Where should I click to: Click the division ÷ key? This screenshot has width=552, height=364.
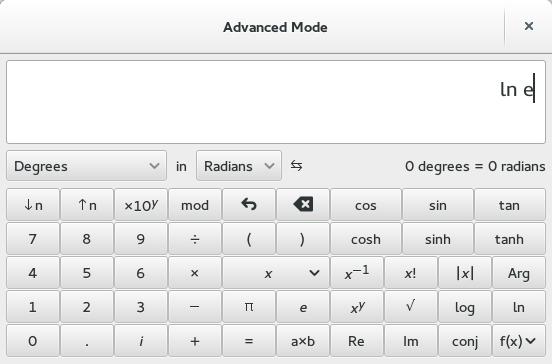coord(195,239)
